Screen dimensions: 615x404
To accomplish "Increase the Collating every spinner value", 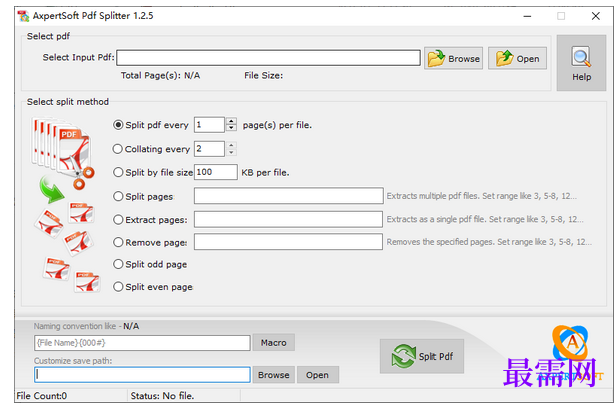I will click(231, 145).
